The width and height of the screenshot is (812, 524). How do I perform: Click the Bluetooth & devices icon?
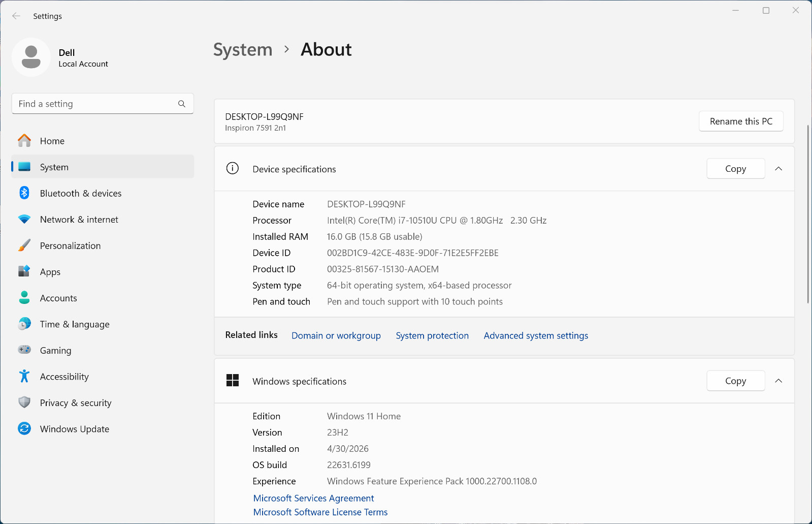click(24, 193)
